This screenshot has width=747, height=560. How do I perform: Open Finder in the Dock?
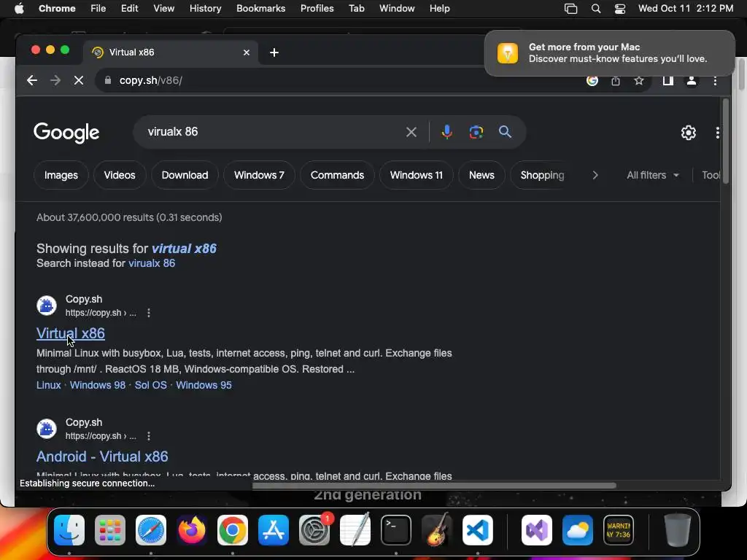click(69, 530)
